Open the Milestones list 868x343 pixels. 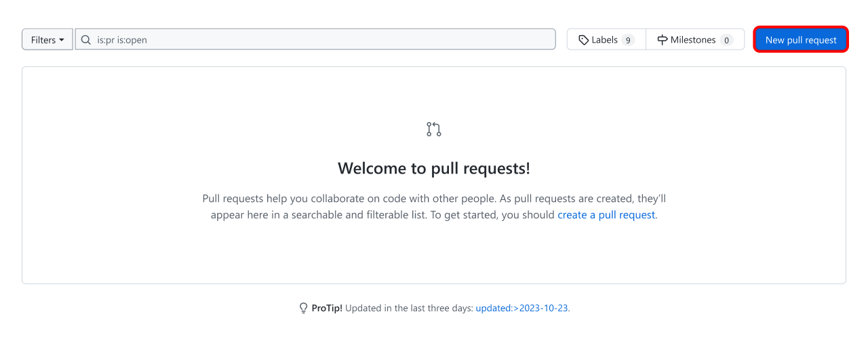point(695,39)
